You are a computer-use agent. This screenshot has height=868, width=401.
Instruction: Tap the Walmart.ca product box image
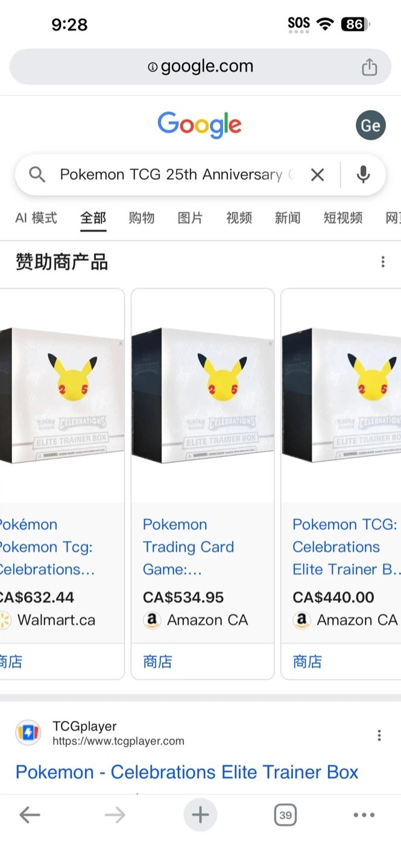(62, 396)
